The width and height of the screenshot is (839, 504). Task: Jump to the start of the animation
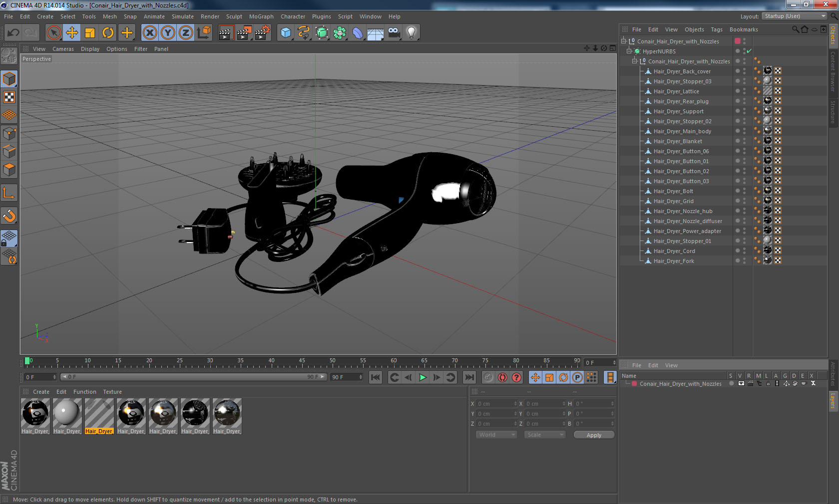[376, 377]
